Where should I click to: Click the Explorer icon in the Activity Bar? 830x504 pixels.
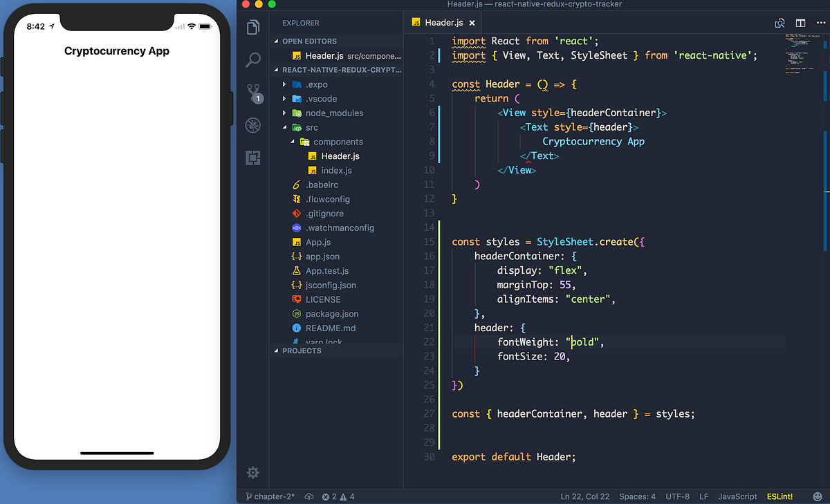[252, 27]
